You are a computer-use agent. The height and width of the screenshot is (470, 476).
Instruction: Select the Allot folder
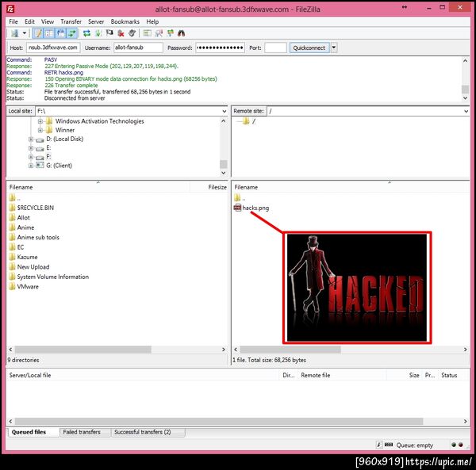[23, 217]
